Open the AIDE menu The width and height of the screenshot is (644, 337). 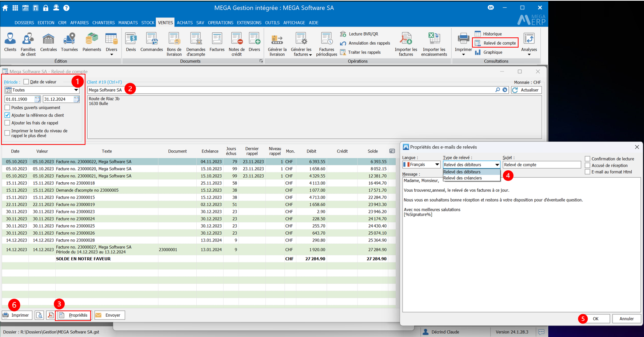point(313,23)
